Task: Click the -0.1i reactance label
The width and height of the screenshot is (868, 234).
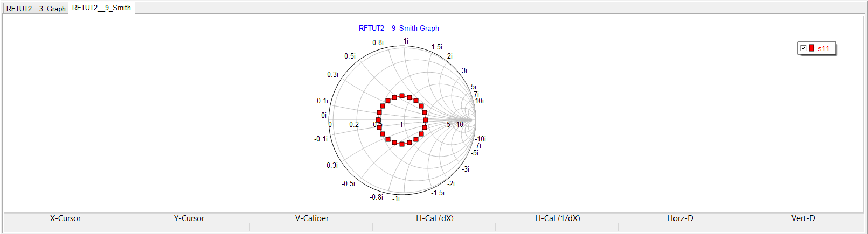Action: (x=321, y=139)
